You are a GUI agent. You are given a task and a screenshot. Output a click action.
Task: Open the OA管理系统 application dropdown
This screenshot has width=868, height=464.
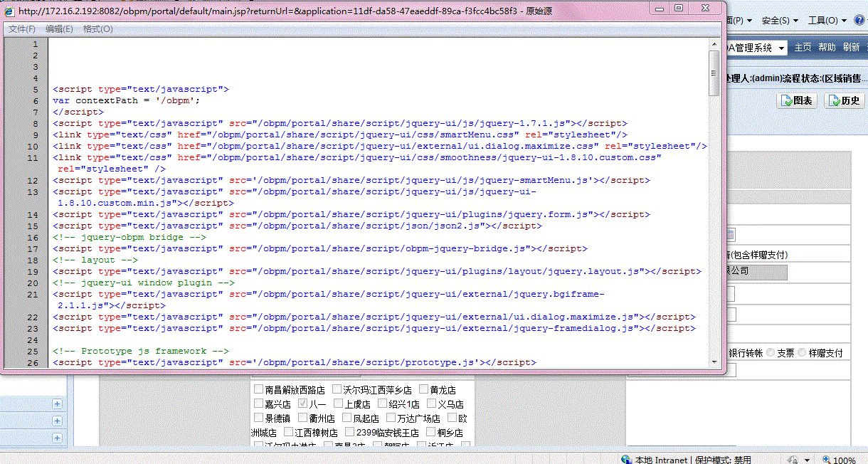(757, 48)
